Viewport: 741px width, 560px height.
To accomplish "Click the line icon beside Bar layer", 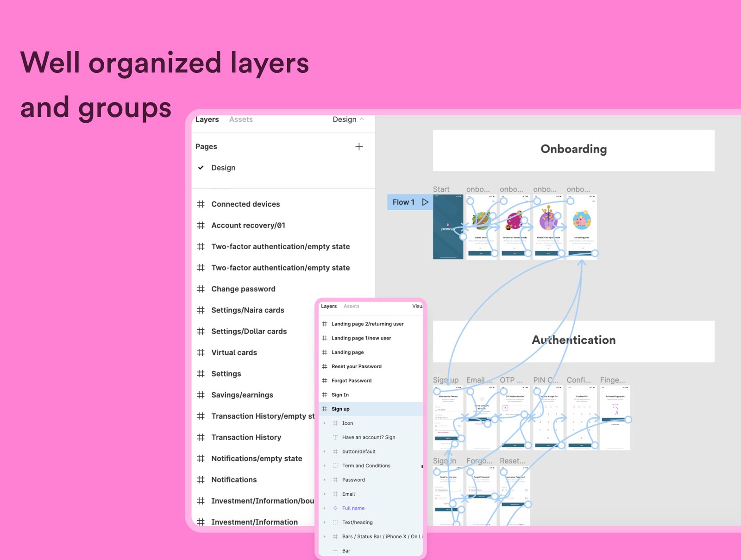I will click(335, 551).
